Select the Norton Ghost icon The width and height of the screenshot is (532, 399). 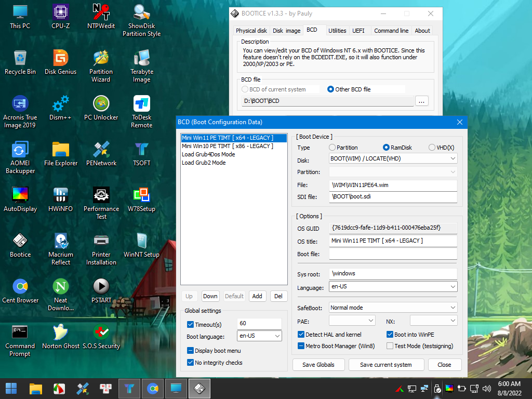point(60,337)
